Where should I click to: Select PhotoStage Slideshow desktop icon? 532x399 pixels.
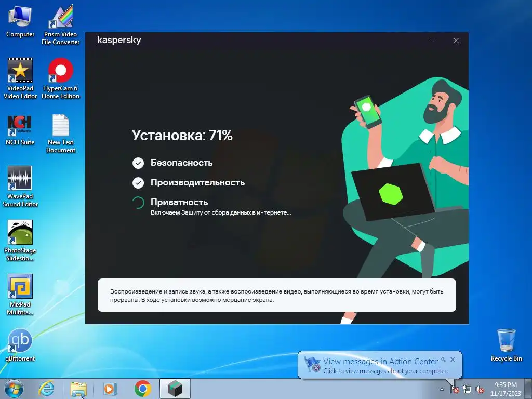20,241
